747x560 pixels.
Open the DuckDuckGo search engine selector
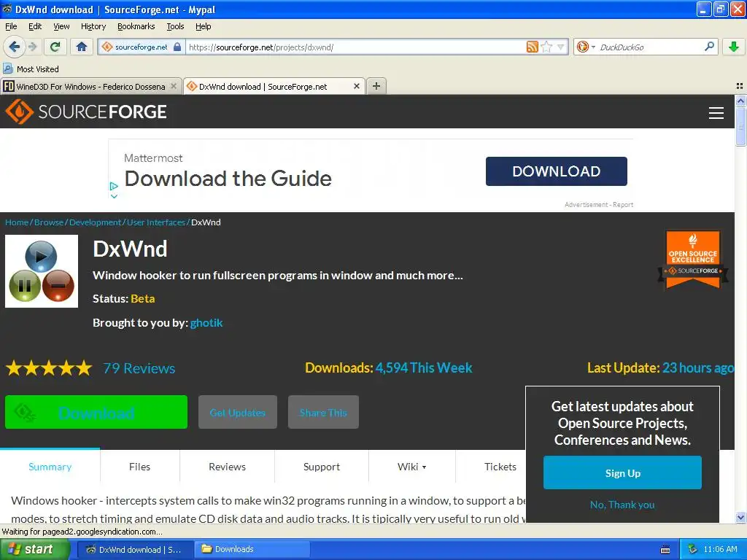(586, 47)
